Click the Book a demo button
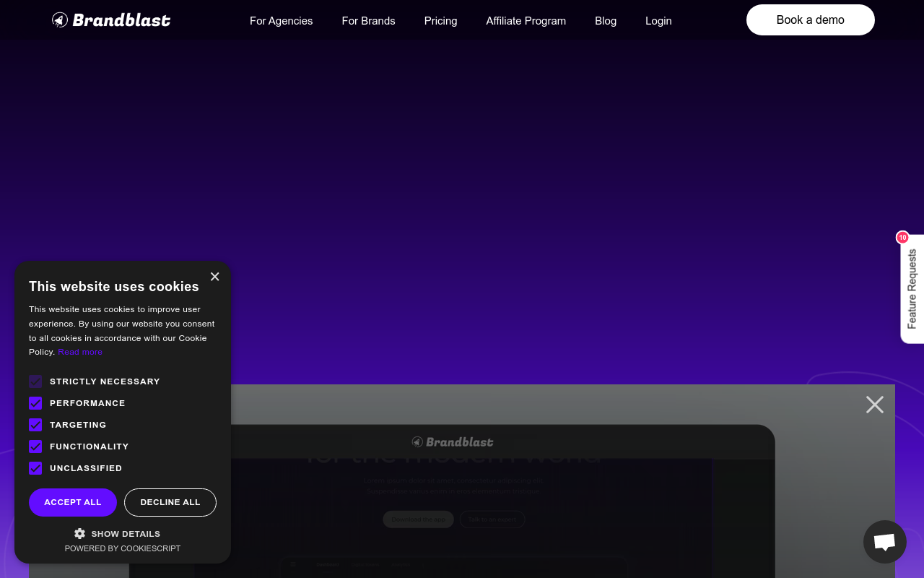 (x=810, y=20)
